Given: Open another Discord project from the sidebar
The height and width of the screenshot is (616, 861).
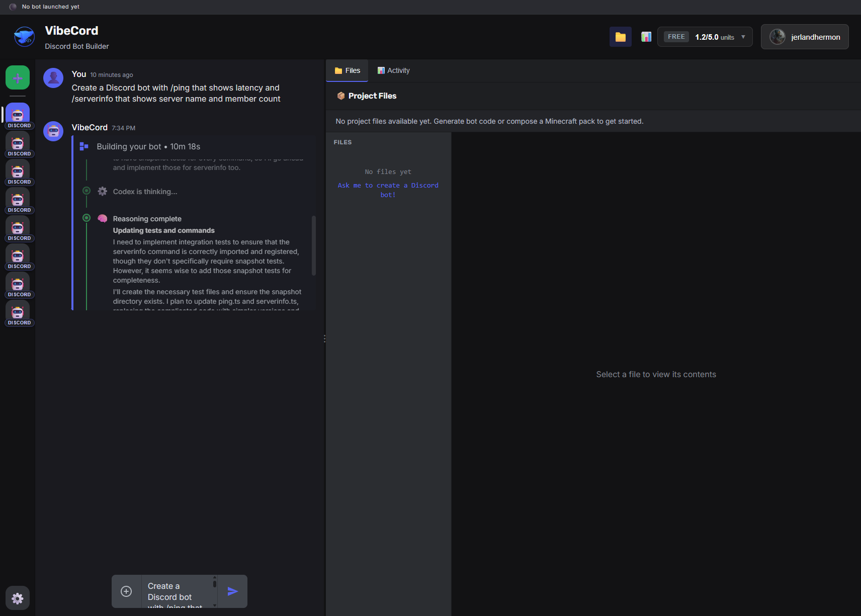Looking at the screenshot, I should pyautogui.click(x=17, y=145).
